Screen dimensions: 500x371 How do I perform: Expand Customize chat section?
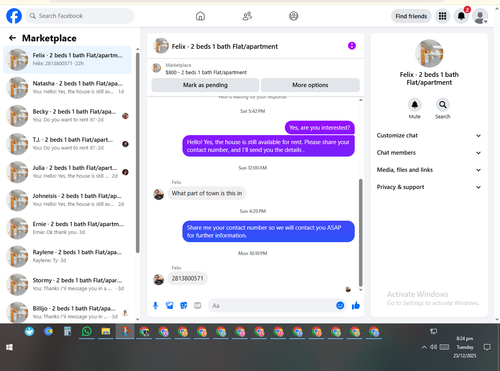[429, 135]
